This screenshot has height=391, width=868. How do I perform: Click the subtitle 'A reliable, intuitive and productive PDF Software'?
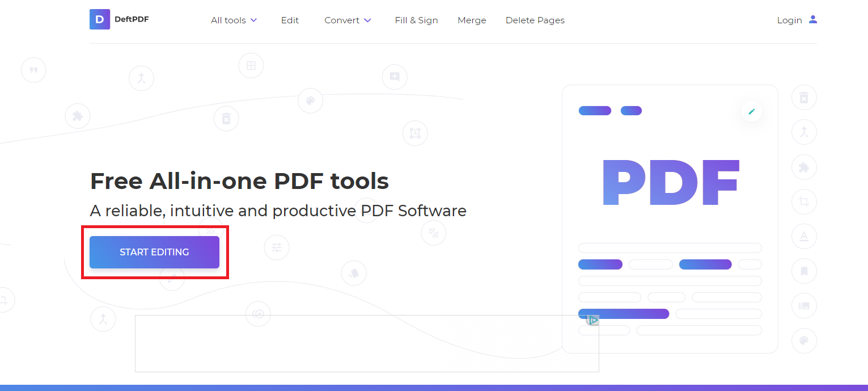click(x=278, y=211)
